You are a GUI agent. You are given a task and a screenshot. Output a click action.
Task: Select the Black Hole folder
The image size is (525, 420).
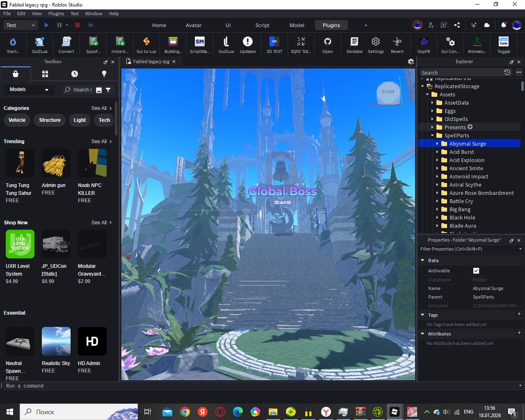pos(462,217)
